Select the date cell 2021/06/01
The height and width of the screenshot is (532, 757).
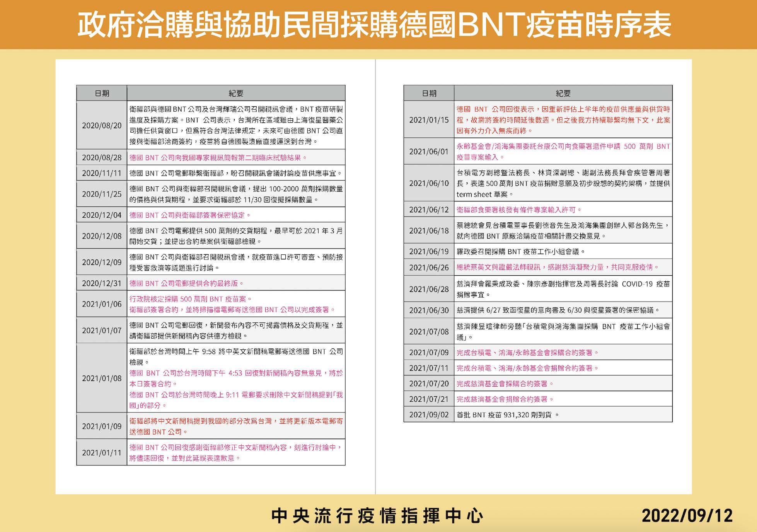(x=429, y=151)
